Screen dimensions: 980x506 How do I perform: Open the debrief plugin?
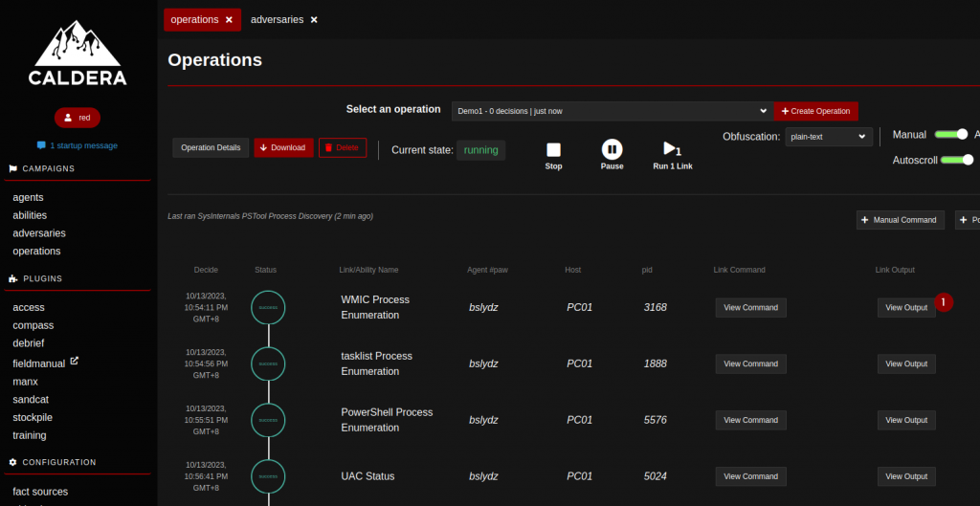(x=28, y=343)
